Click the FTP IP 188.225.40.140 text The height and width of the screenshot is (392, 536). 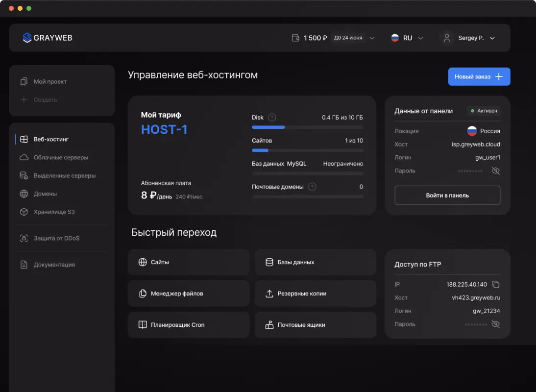click(466, 284)
